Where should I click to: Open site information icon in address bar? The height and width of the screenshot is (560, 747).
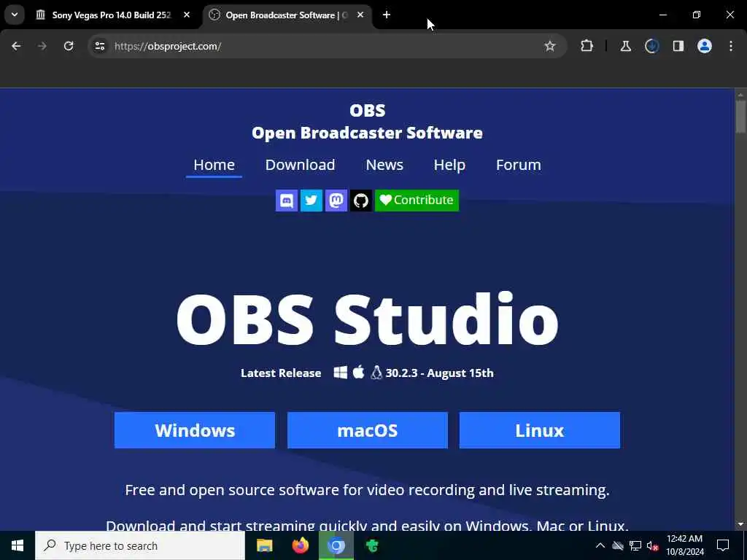coord(99,46)
